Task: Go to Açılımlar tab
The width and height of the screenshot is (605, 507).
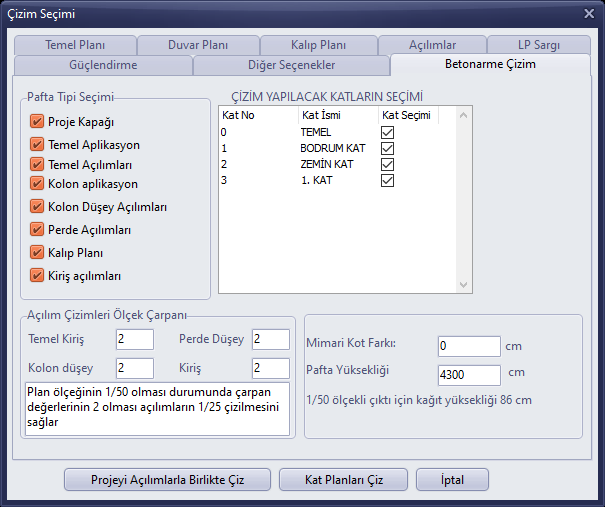Action: (x=433, y=45)
